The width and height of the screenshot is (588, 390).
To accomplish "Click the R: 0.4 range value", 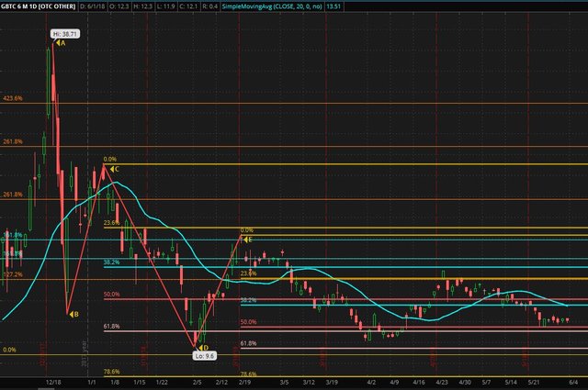I will (210, 6).
